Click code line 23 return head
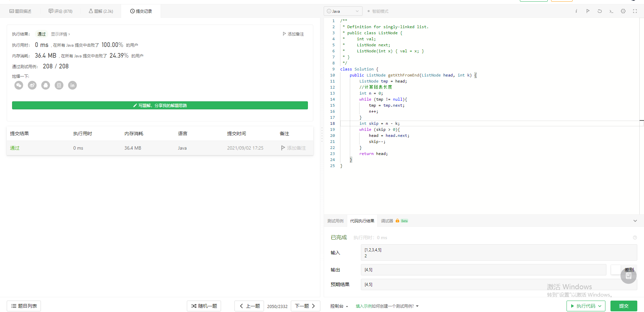The image size is (644, 312). coord(373,154)
